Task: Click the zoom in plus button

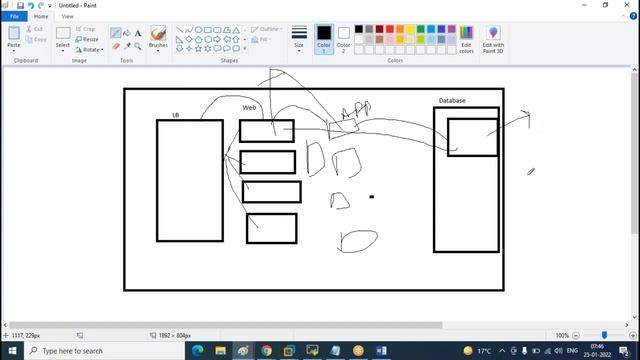Action: tap(633, 335)
